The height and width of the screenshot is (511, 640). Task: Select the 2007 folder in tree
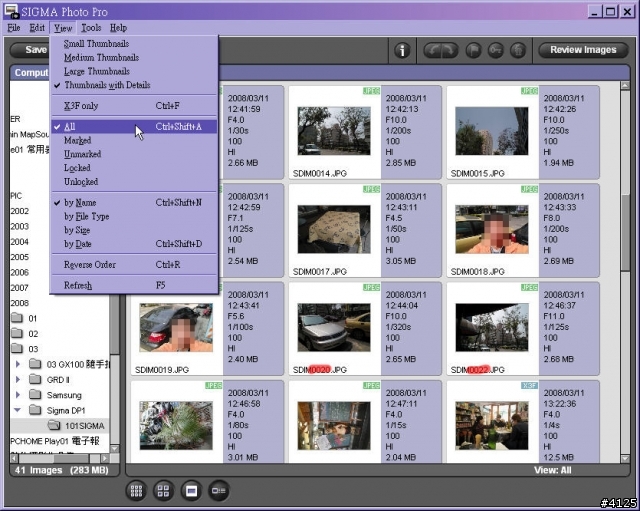click(x=20, y=288)
